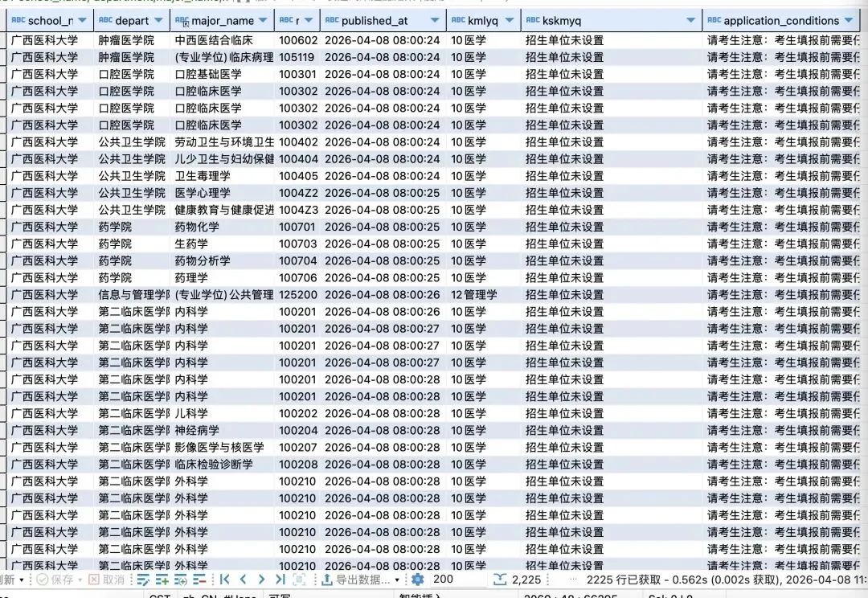
Task: Select the cell 12 管理学
Action: tap(483, 295)
